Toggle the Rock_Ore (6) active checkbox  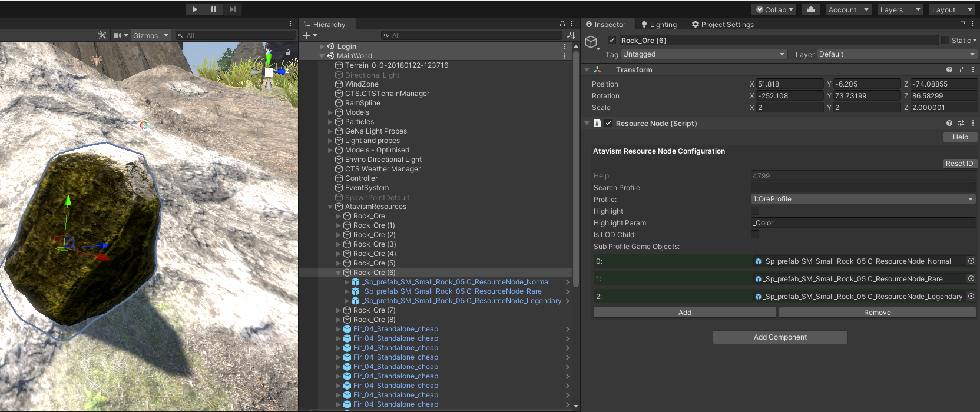[x=612, y=40]
